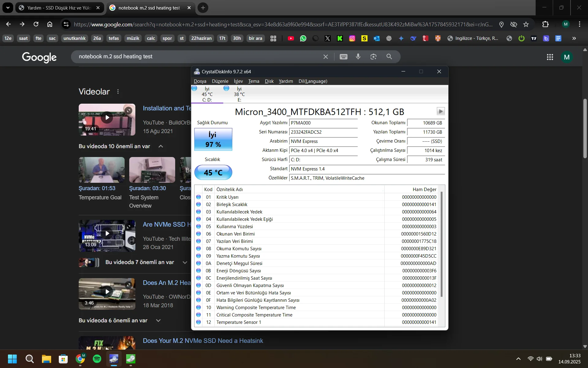The image size is (588, 368).
Task: Collapse 'Bu videoda 10 önemli an var' section
Action: [x=161, y=146]
